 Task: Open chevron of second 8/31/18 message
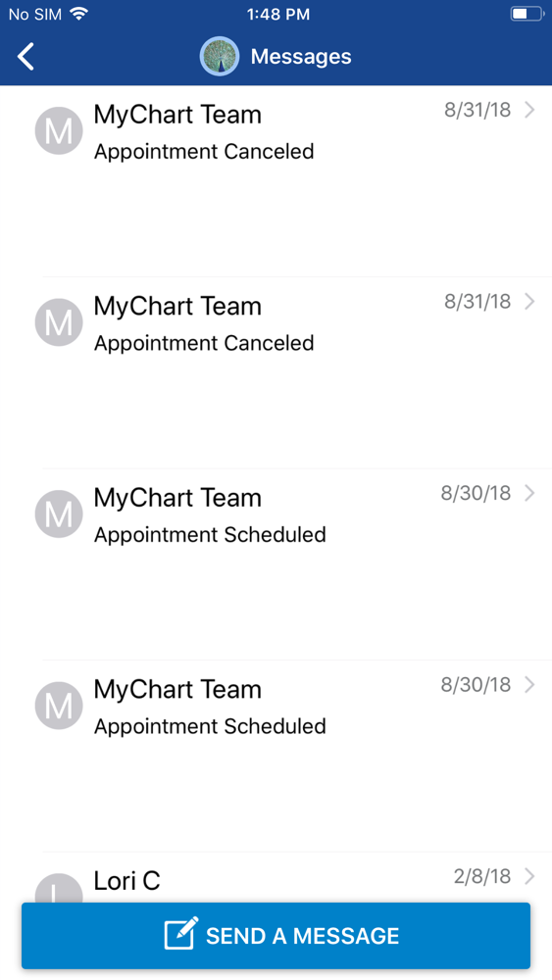click(529, 302)
